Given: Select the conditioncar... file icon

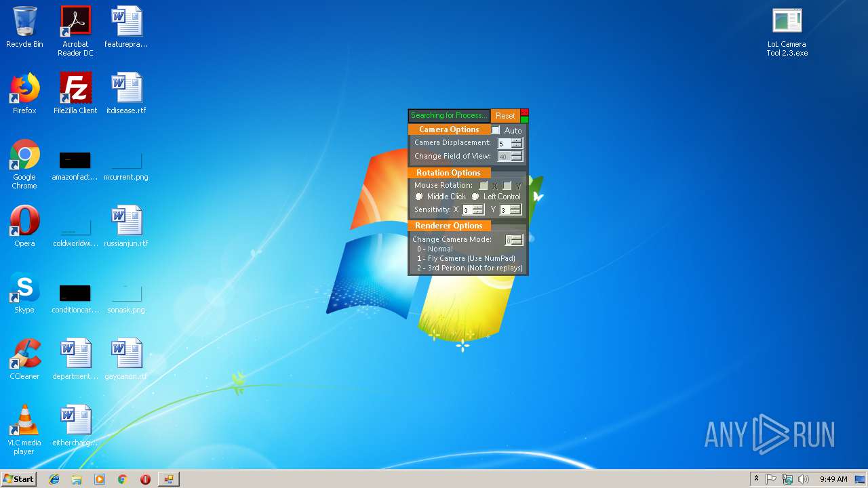Looking at the screenshot, I should click(75, 298).
